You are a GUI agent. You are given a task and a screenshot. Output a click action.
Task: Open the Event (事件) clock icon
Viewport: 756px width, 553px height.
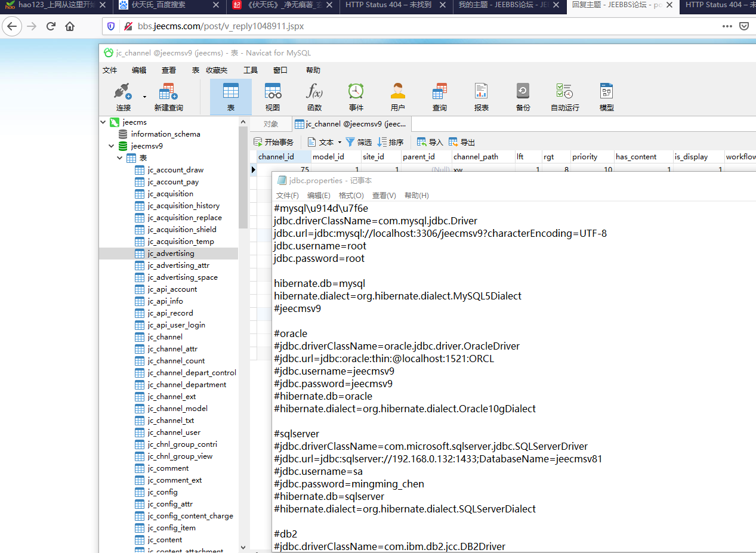[x=356, y=97]
